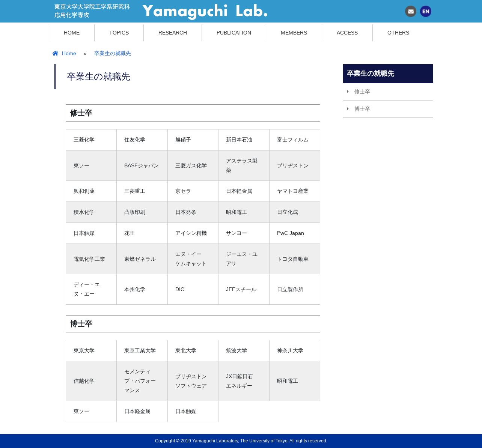Select the JX日鉱日石エネルギー table cell
The height and width of the screenshot is (448, 482).
tap(244, 381)
